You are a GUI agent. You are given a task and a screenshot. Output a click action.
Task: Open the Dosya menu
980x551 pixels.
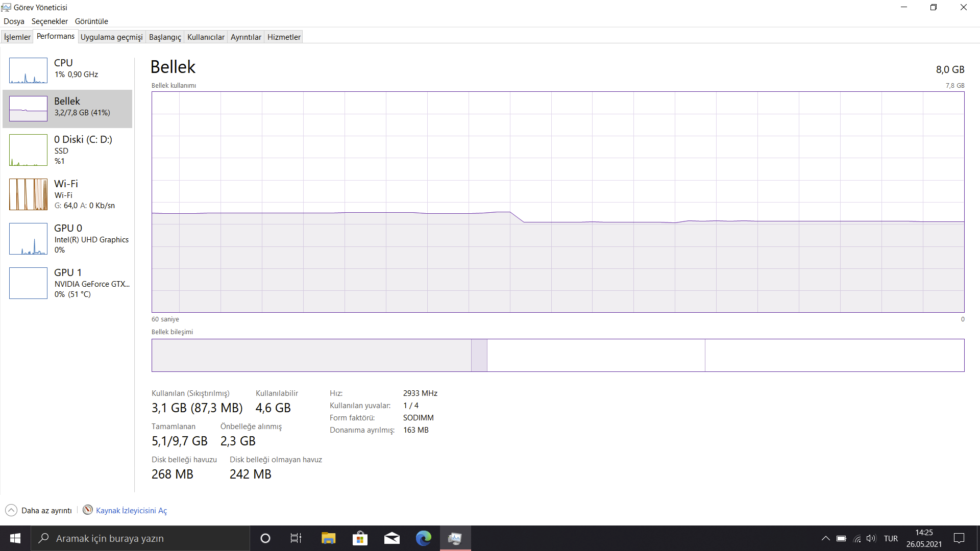pyautogui.click(x=14, y=21)
